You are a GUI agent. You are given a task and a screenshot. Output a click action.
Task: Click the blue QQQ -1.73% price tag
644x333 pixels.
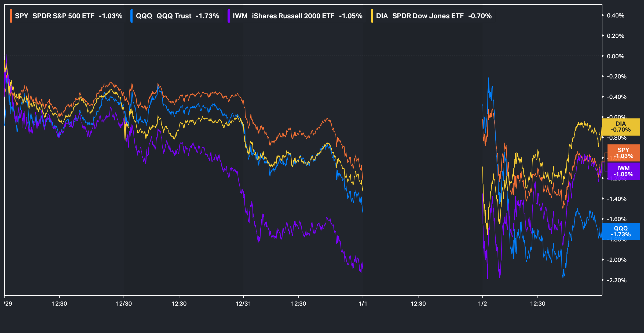(620, 231)
